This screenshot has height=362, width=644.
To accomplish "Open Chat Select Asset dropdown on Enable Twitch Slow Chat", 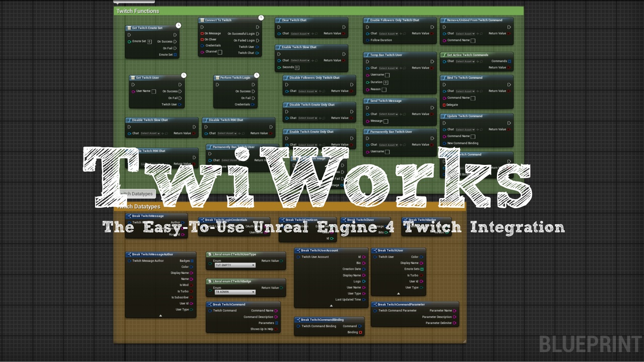I will [x=300, y=60].
